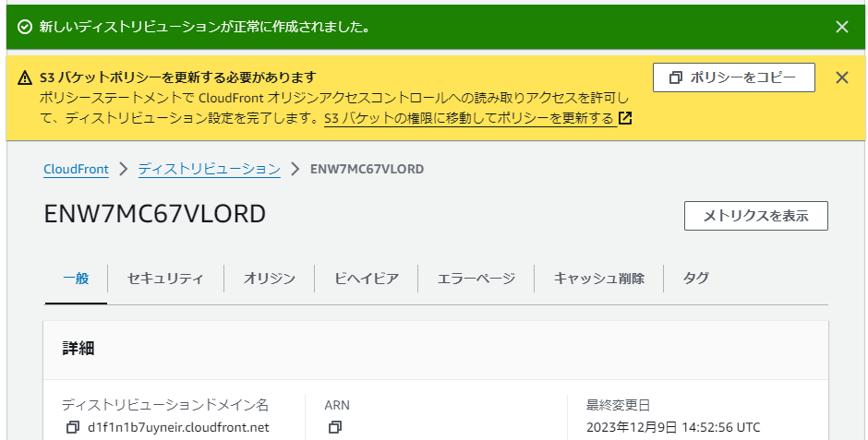
Task: Select the 一般 tab
Action: pos(76,278)
